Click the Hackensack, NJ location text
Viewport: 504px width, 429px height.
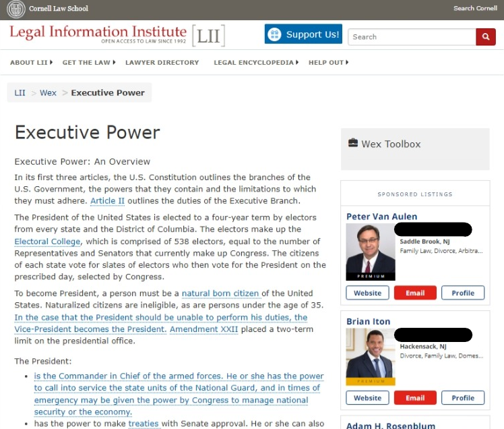(x=423, y=347)
